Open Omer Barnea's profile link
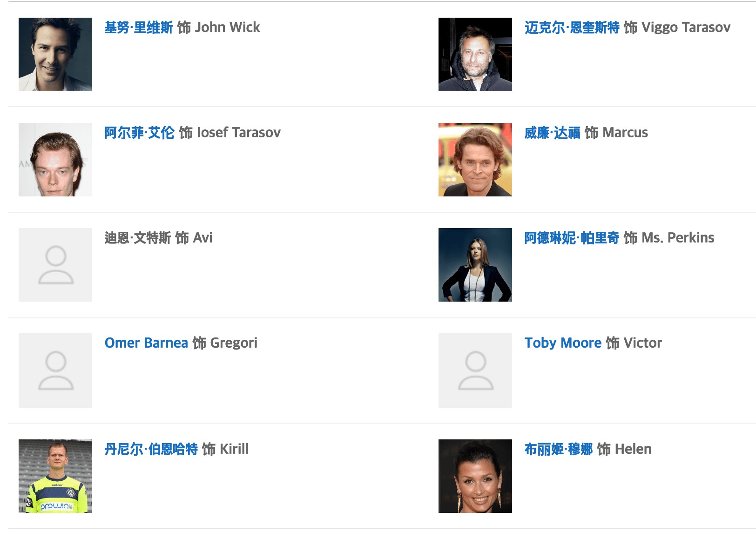Image resolution: width=756 pixels, height=539 pixels. 146,343
